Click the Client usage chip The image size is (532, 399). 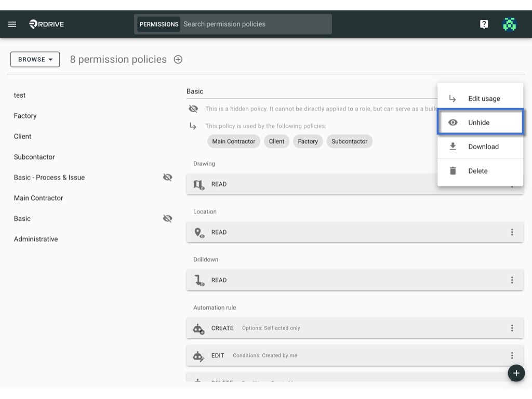276,141
